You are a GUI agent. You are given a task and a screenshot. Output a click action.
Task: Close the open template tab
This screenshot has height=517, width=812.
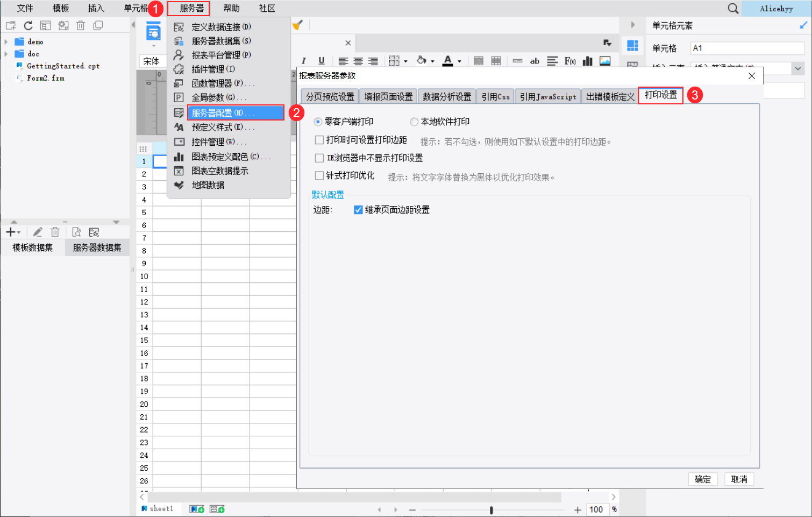tap(348, 43)
